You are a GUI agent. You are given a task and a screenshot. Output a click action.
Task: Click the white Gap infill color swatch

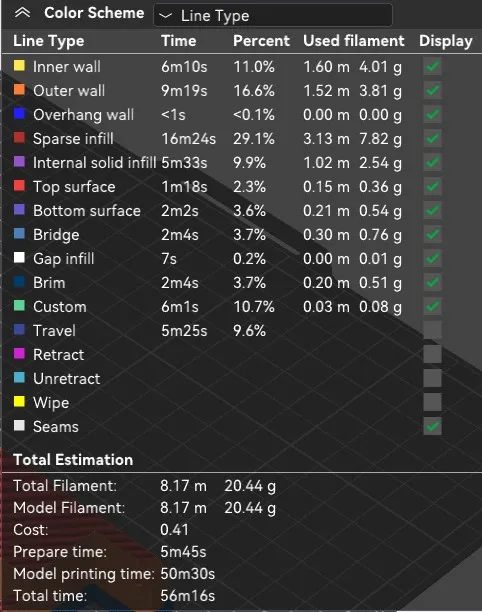[x=19, y=258]
